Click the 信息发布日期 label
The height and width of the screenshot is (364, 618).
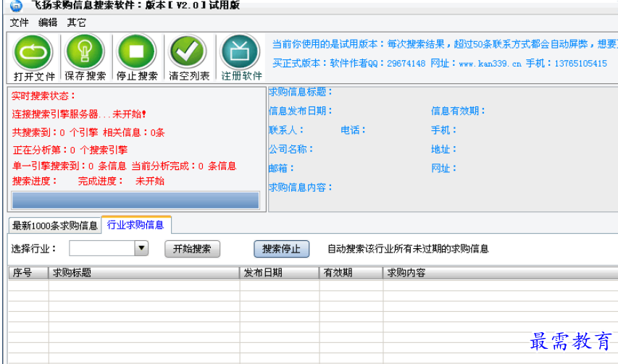point(301,111)
